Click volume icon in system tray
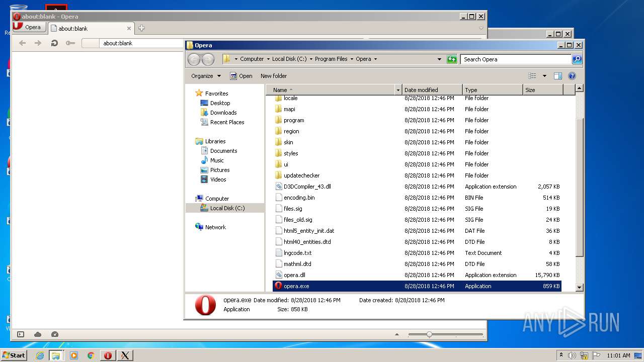 coord(572,355)
